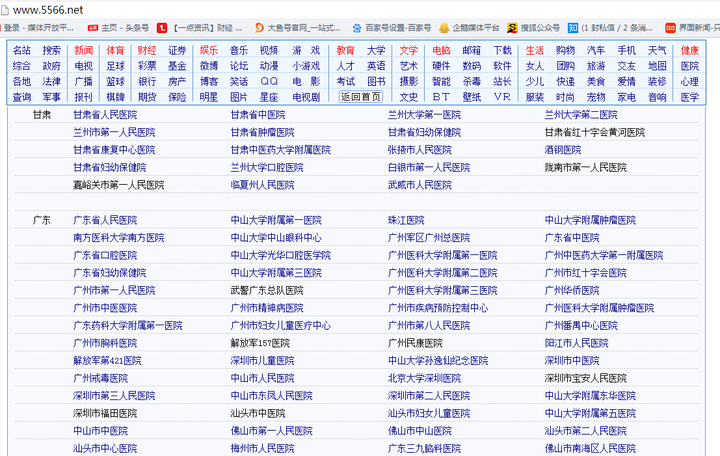Open 广州市疾病预防控制中心 link

pyautogui.click(x=438, y=308)
